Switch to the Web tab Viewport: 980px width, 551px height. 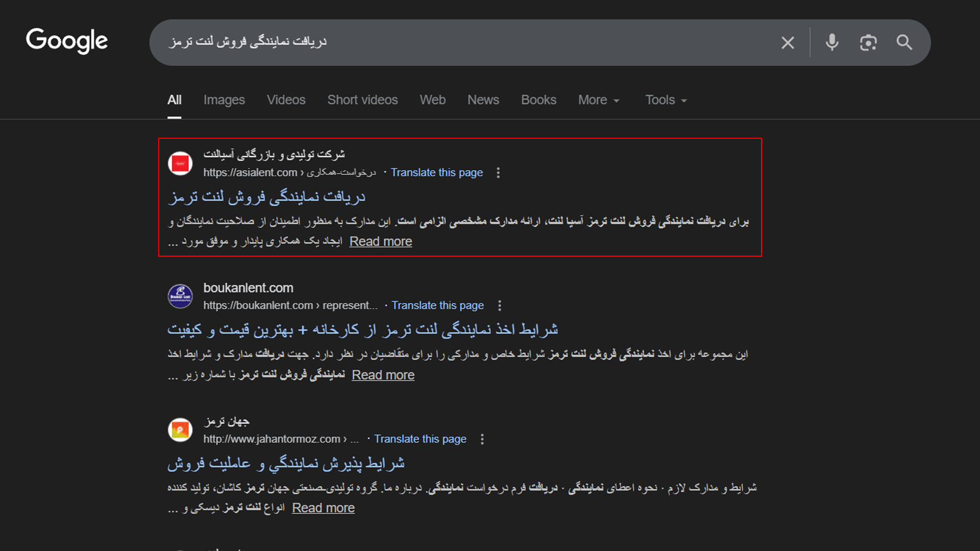point(433,100)
